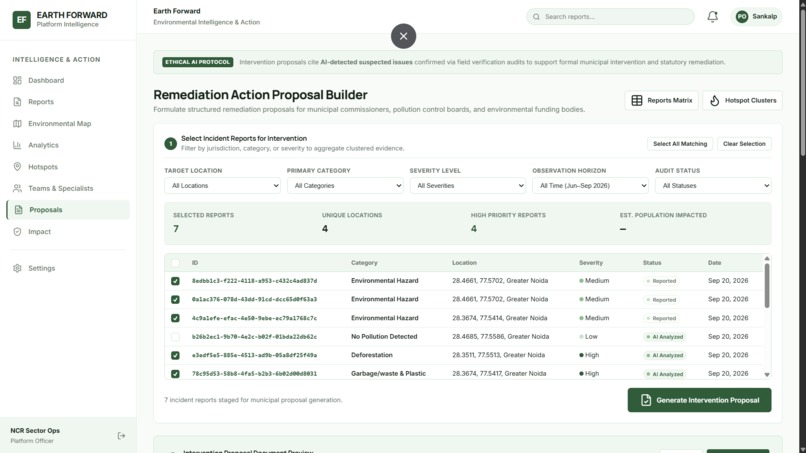The height and width of the screenshot is (453, 806).
Task: Click the Reports sidebar icon
Action: pos(17,102)
